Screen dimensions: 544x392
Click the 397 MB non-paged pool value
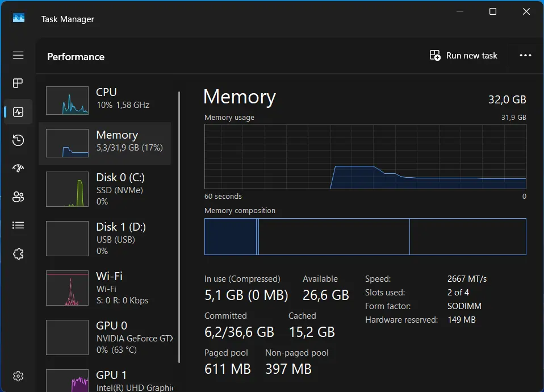pos(288,369)
